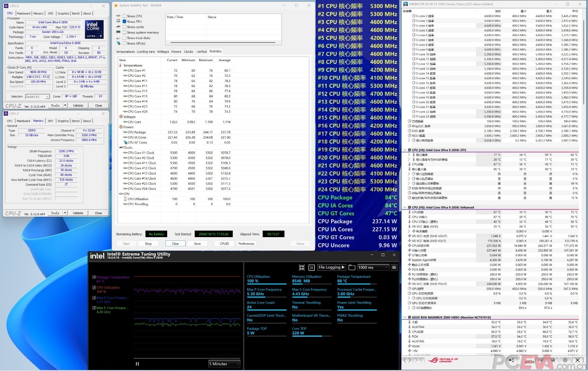Click the CPU Utilization 100 % gauge bar
The height and width of the screenshot is (371, 588).
[x=267, y=284]
